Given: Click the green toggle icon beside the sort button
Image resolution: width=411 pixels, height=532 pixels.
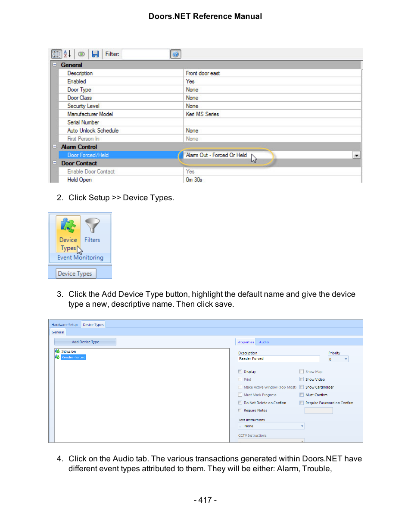Looking at the screenshot, I should (x=81, y=54).
